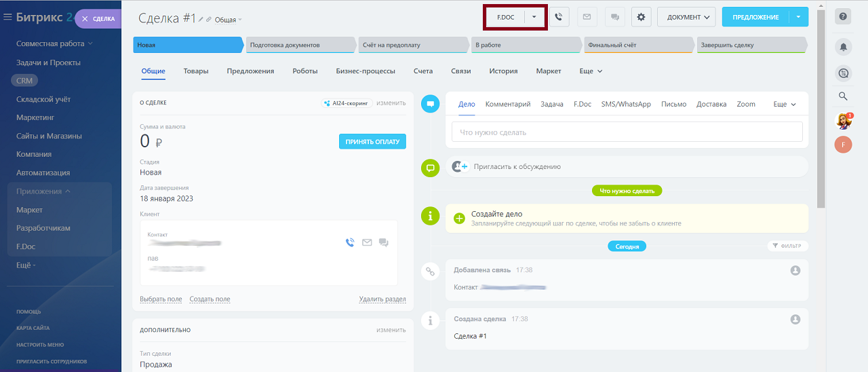
Task: Switch to the Товары tab
Action: [x=196, y=71]
